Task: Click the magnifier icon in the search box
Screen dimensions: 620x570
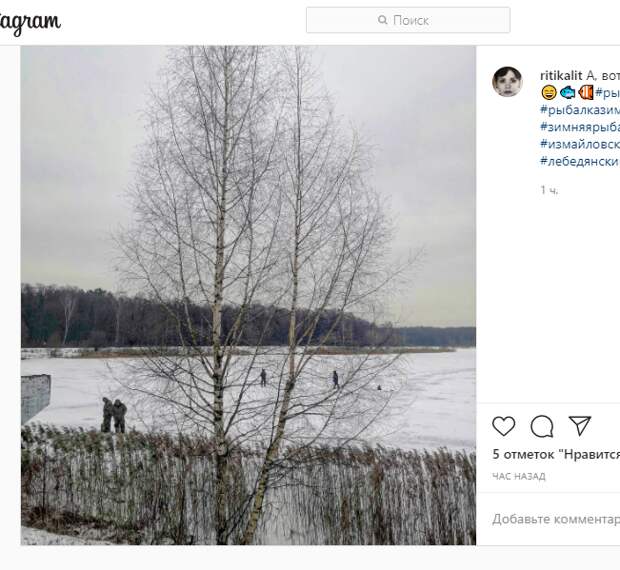Action: [x=382, y=20]
